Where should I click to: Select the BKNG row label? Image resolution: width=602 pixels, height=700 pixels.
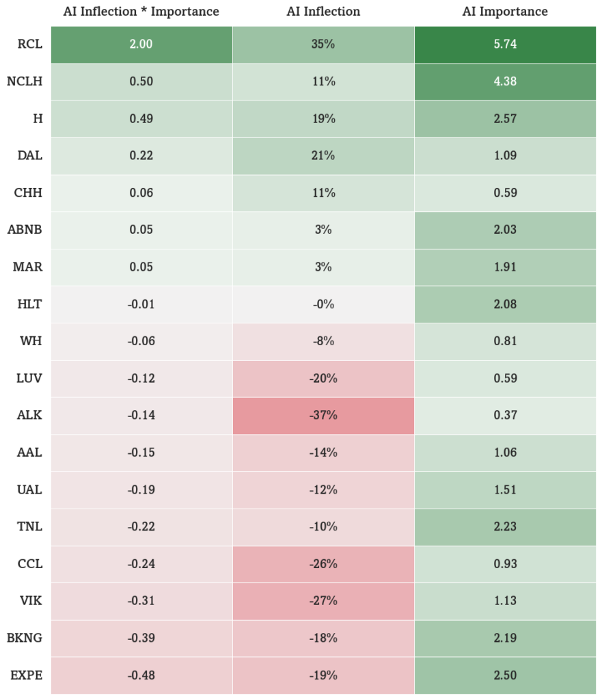tap(25, 638)
